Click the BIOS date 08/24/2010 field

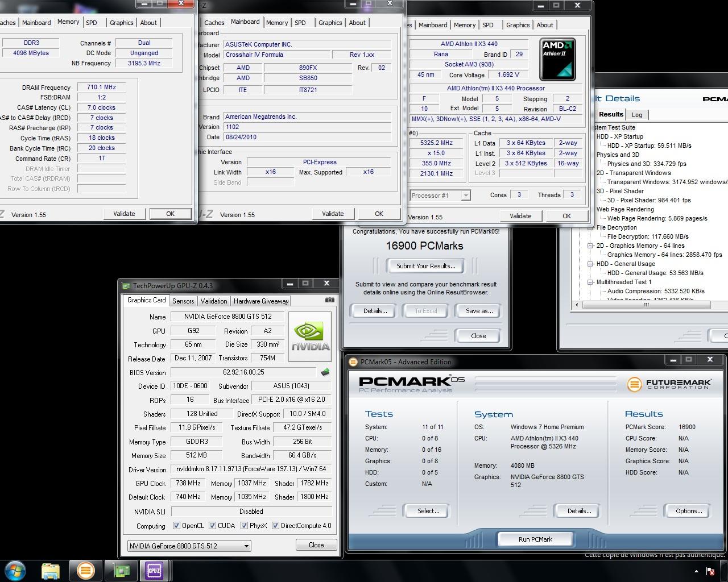pos(307,137)
